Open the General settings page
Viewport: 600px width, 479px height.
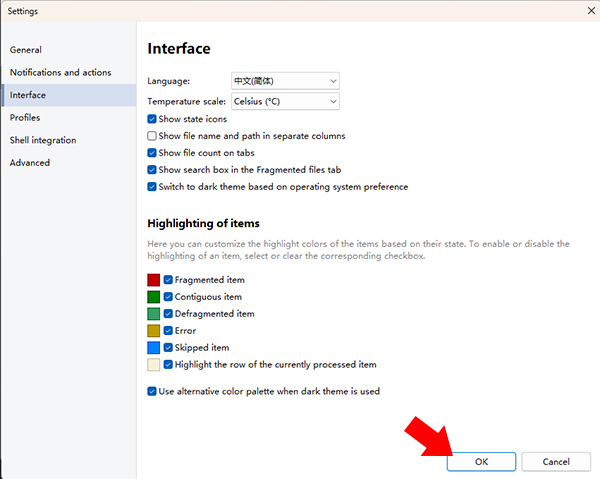point(26,49)
